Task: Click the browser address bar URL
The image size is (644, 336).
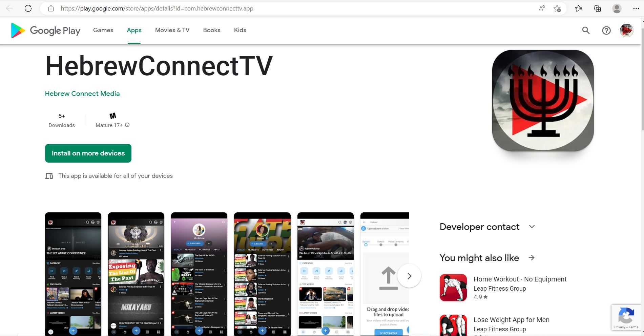Action: pos(157,8)
